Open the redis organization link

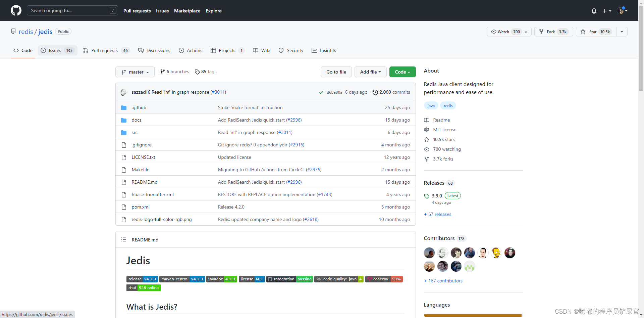pos(26,32)
